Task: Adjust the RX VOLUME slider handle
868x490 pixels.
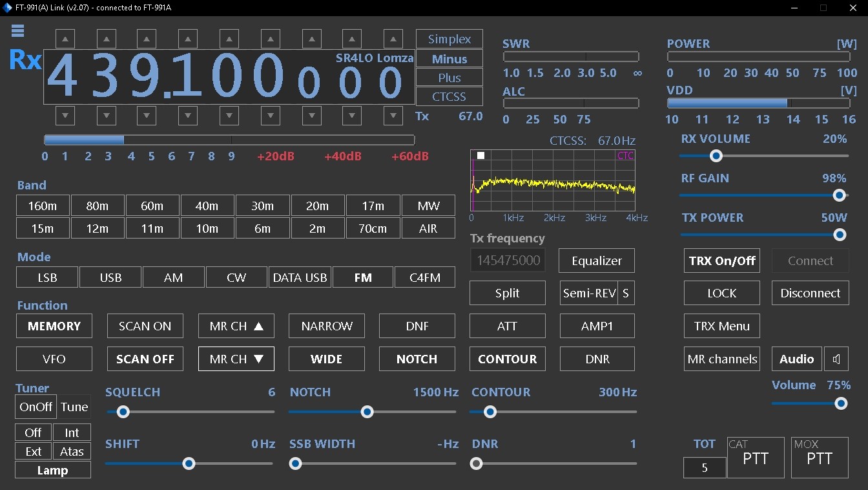Action: 716,156
